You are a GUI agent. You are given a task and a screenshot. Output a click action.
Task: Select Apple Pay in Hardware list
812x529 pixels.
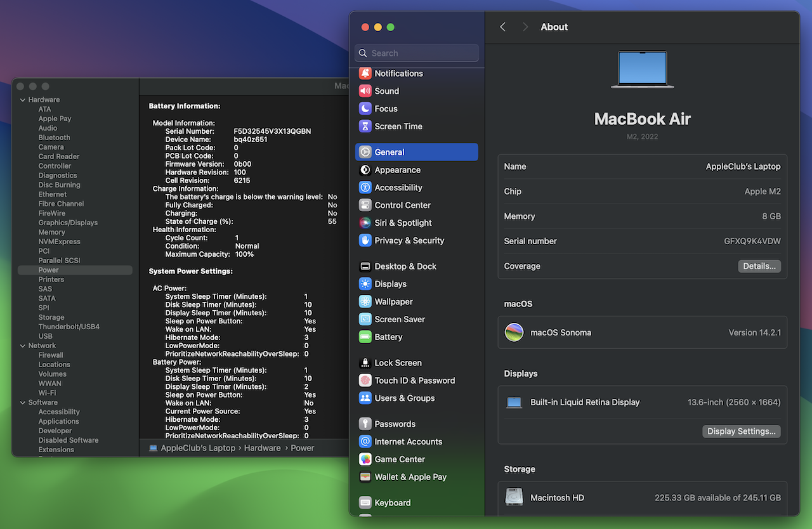55,119
